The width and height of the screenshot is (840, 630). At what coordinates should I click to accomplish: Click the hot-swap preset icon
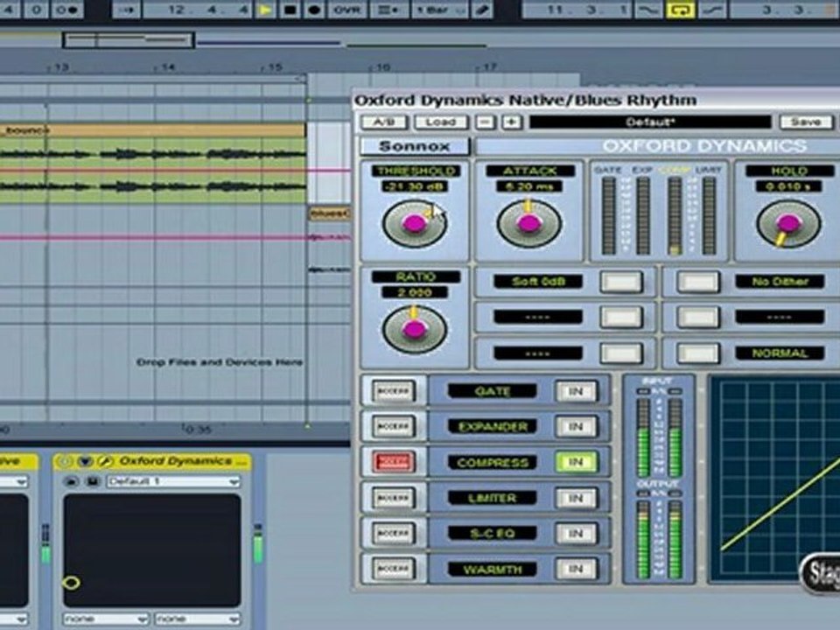click(x=71, y=481)
